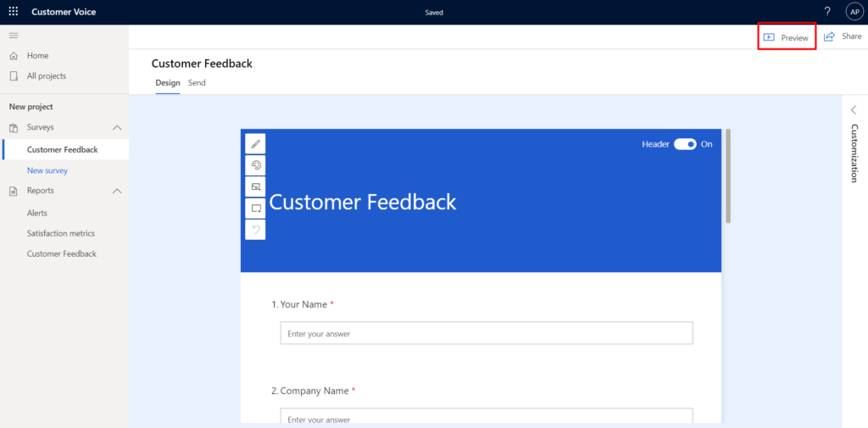Click the New project heading
This screenshot has width=868, height=428.
pos(31,107)
